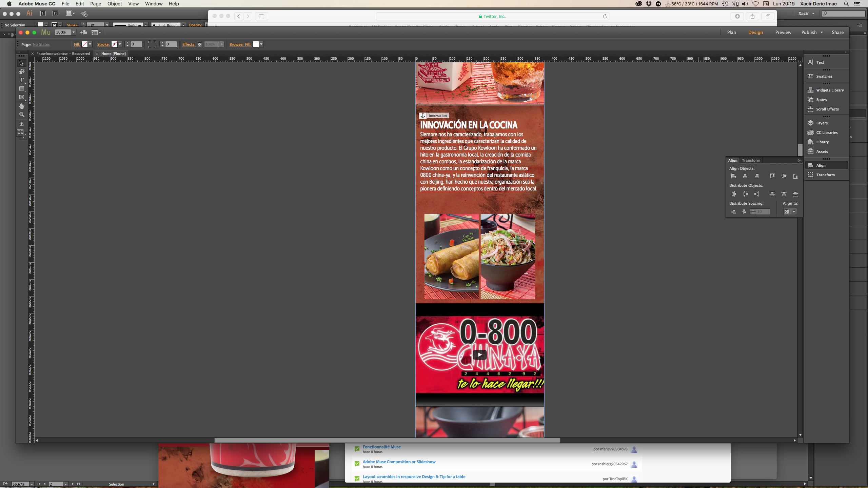Open Widgets Library panel
This screenshot has width=868, height=488.
pos(827,90)
